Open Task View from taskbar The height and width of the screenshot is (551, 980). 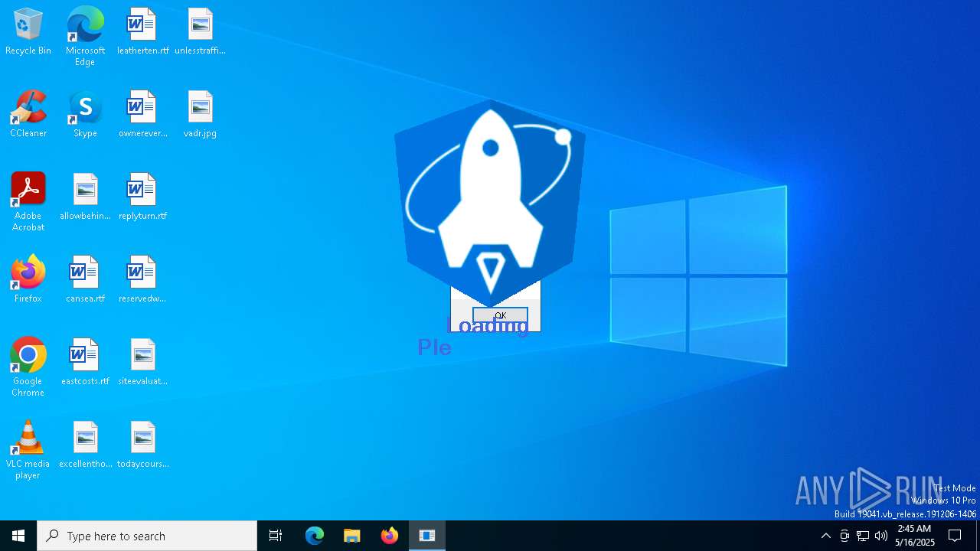pyautogui.click(x=276, y=536)
